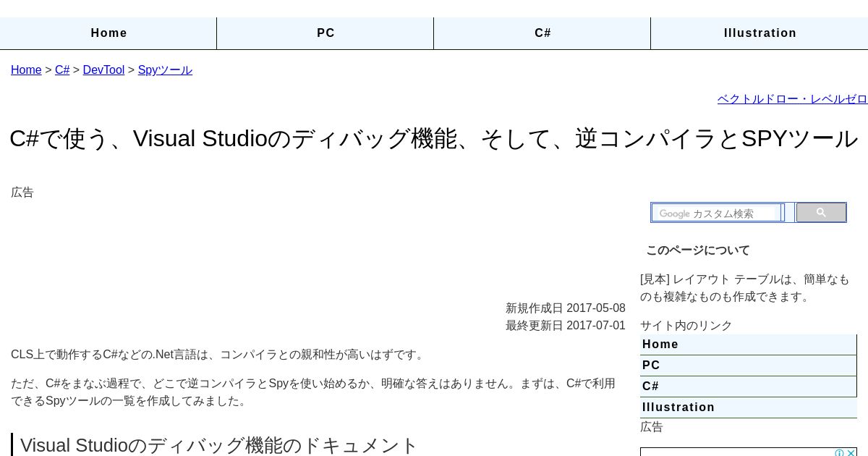Open the C# tab in top navigation
The image size is (868, 456).
click(542, 33)
